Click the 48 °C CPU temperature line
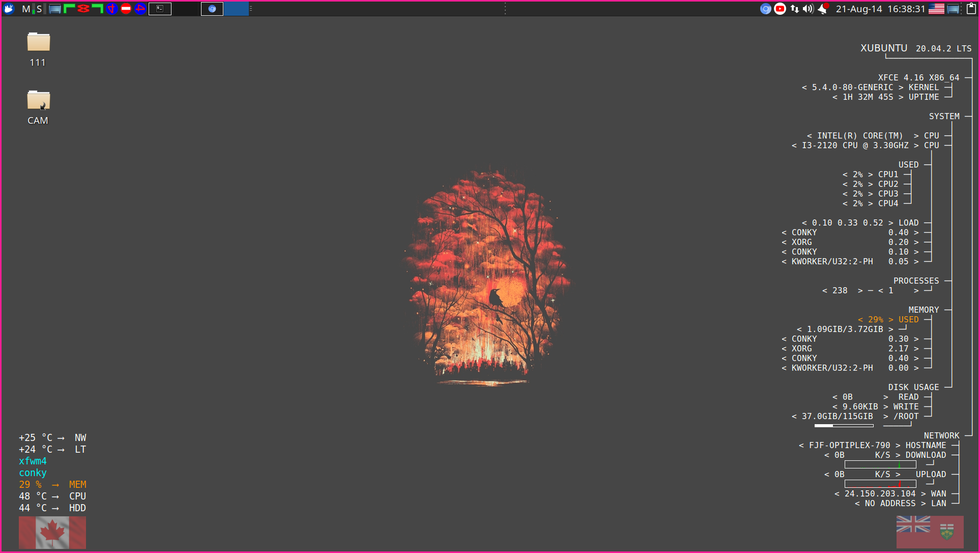Screen dimensions: 980x553 [x=52, y=496]
